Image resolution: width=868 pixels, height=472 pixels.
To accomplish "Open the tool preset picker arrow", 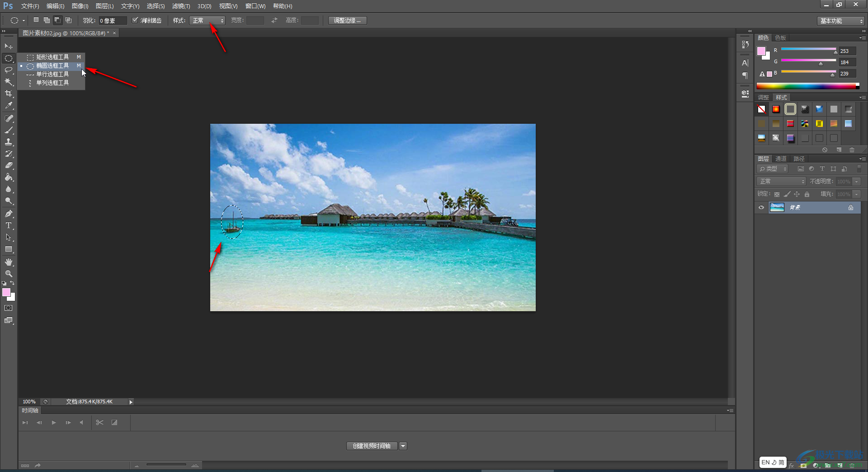I will 24,20.
